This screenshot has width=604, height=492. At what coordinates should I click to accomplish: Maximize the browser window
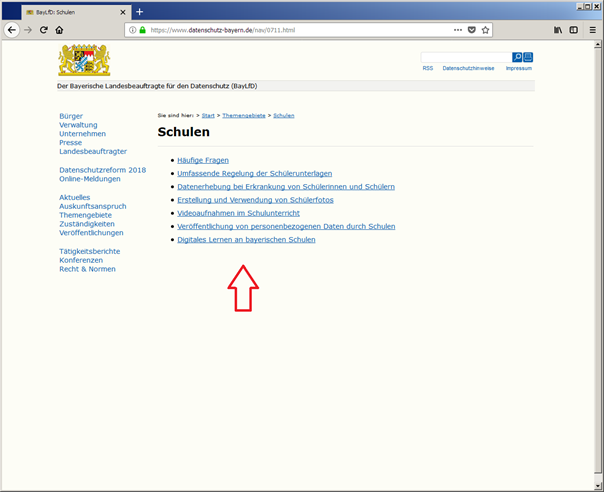[588, 6]
